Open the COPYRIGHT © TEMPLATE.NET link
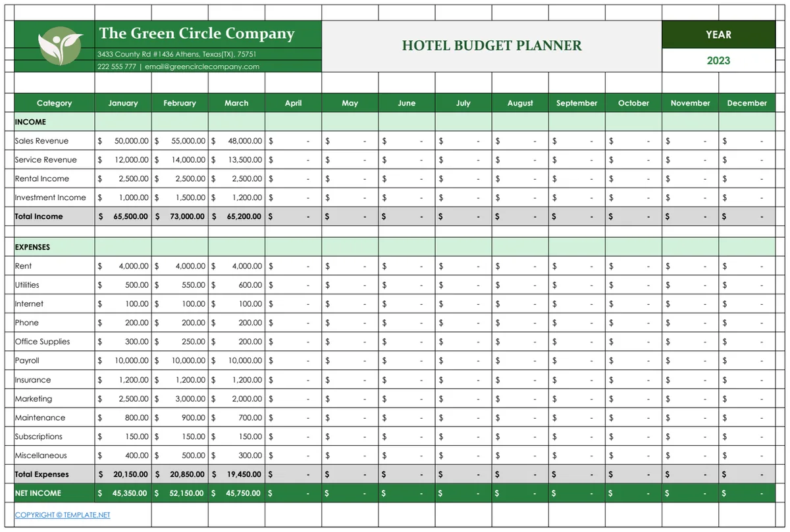Image resolution: width=790 pixels, height=532 pixels. (x=63, y=515)
